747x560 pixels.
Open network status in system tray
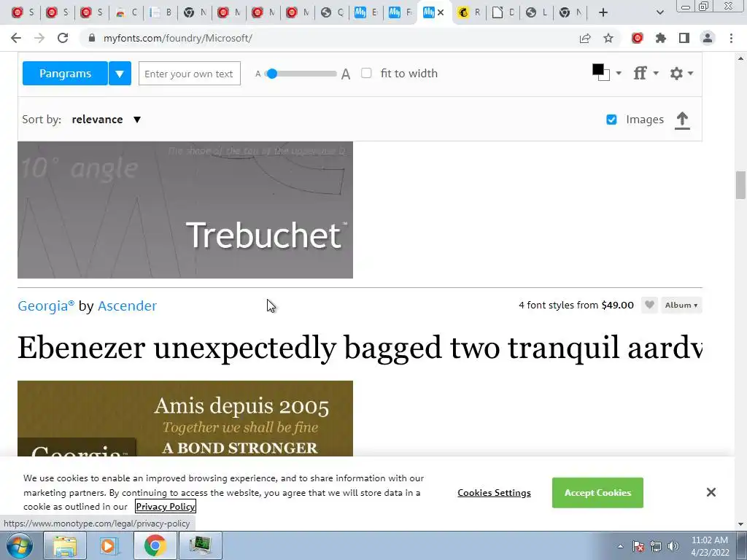point(656,546)
